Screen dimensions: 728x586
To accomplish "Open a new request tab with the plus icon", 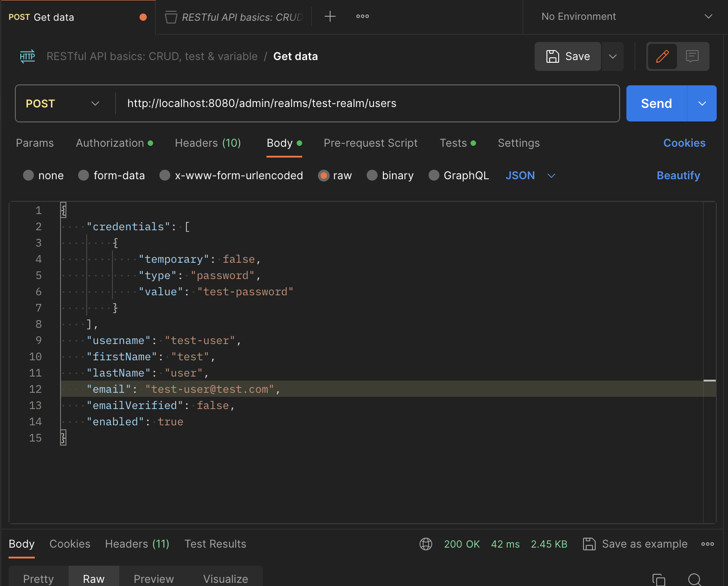I will [330, 16].
